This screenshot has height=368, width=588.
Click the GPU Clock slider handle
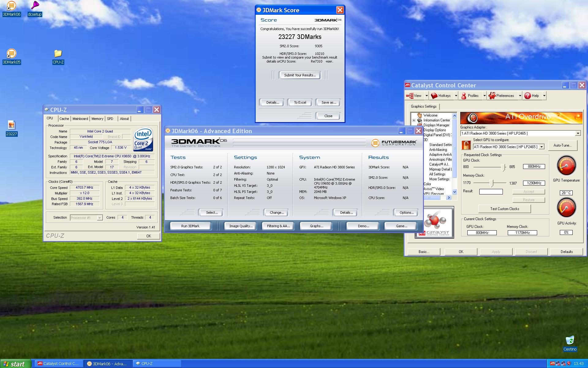(x=503, y=167)
